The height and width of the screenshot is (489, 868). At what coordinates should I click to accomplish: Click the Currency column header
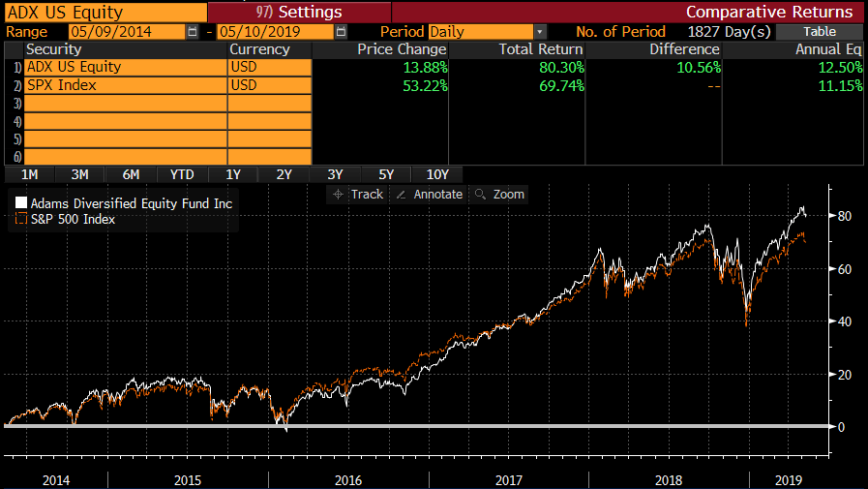(x=259, y=49)
